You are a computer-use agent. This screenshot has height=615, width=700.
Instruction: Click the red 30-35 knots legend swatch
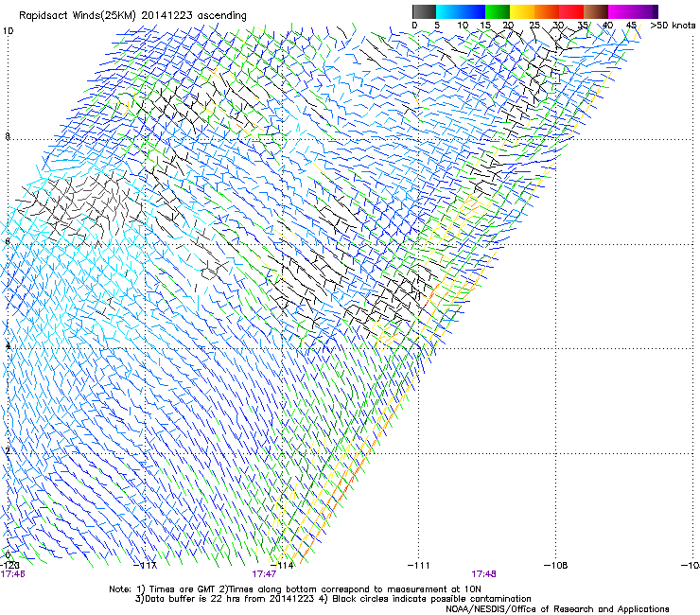point(571,11)
